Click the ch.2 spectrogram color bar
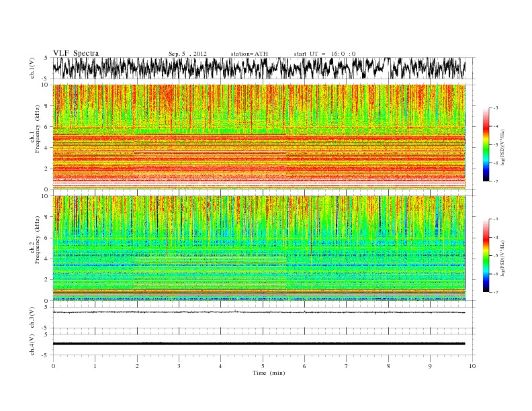This screenshot has height=411, width=532. coord(486,256)
